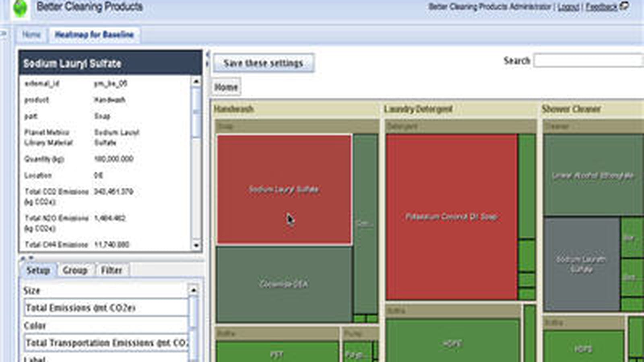Click the Total CO2 Emissions value
Screen dimensions: 644x362
tap(114, 191)
